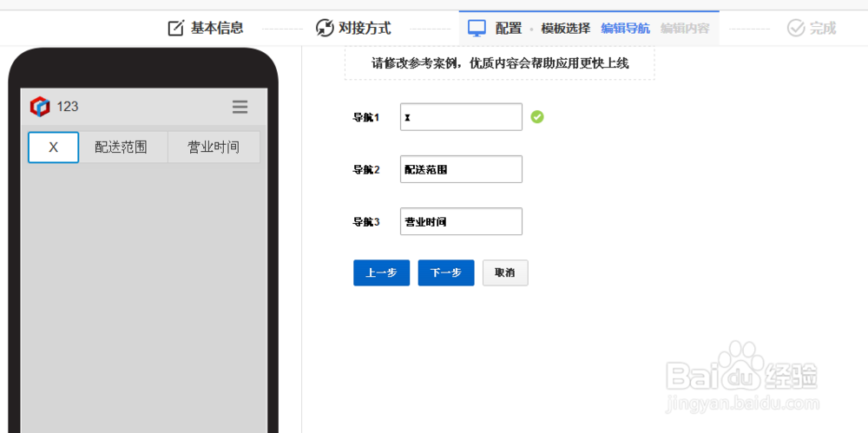Click the 导航2 label
This screenshot has height=433, width=868.
click(366, 170)
